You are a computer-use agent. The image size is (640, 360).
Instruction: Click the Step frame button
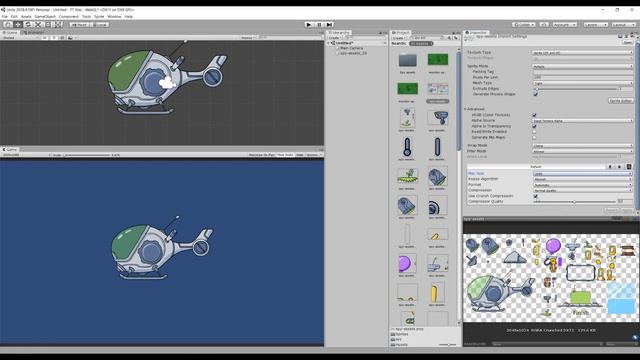329,24
